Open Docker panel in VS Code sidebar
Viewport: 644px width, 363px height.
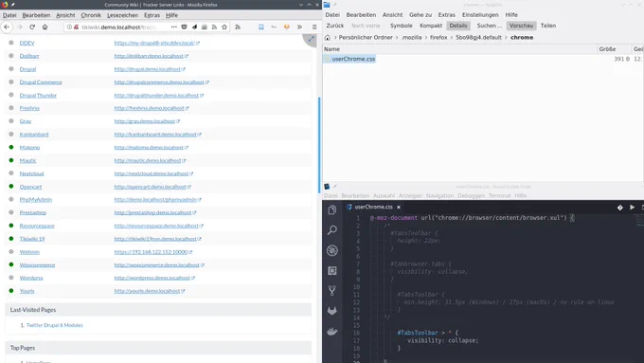pyautogui.click(x=332, y=332)
